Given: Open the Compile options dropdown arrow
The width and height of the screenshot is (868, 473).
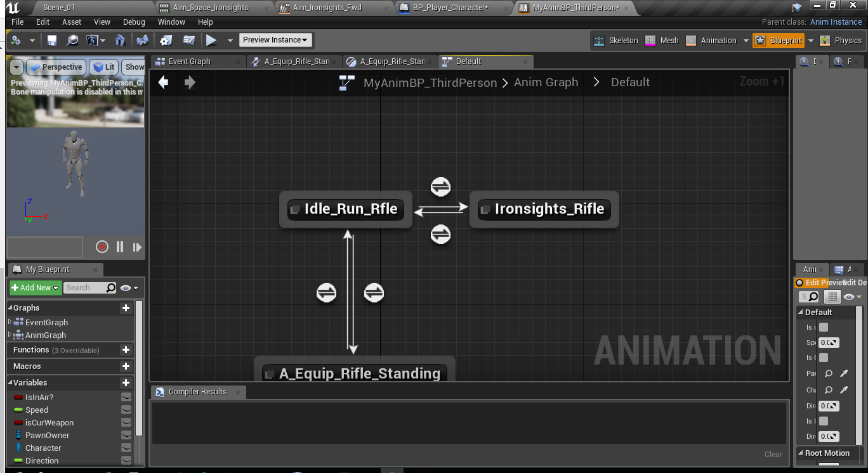Looking at the screenshot, I should tap(32, 41).
